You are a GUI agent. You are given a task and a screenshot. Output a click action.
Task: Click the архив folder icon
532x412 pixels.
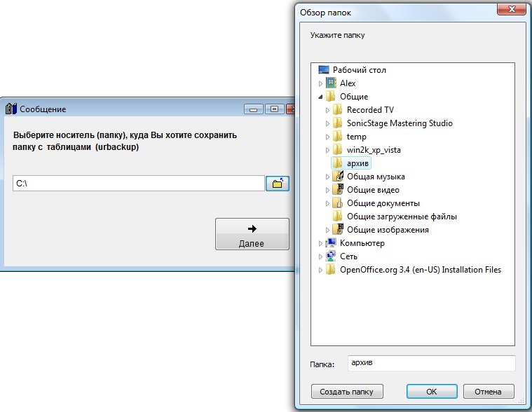(x=337, y=163)
